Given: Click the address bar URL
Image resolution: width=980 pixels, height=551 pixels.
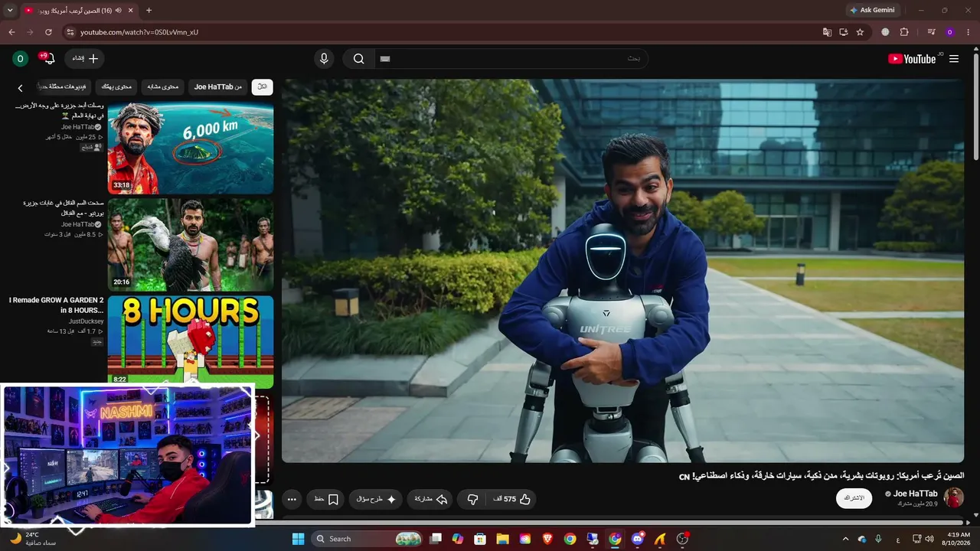Looking at the screenshot, I should click(139, 32).
